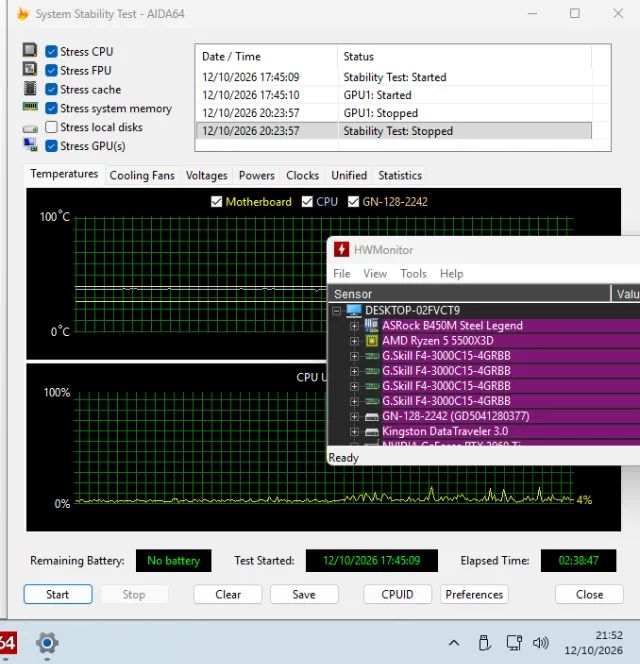Click the monitor icon beside Stress GPU(s)
This screenshot has width=640, height=664.
click(30, 145)
